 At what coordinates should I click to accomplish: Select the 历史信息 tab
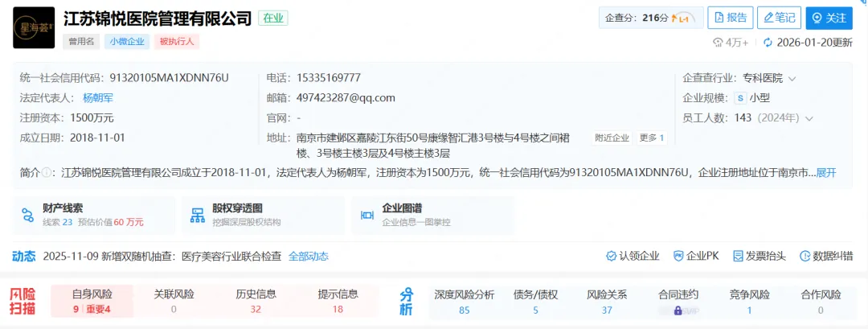[256, 302]
